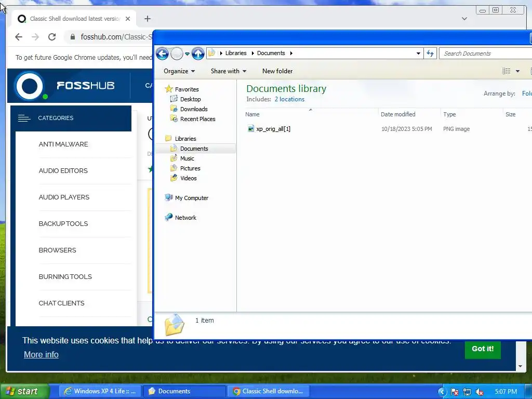The width and height of the screenshot is (532, 399).
Task: Switch to Windows XP 4 Life taskbar item
Action: click(x=100, y=391)
